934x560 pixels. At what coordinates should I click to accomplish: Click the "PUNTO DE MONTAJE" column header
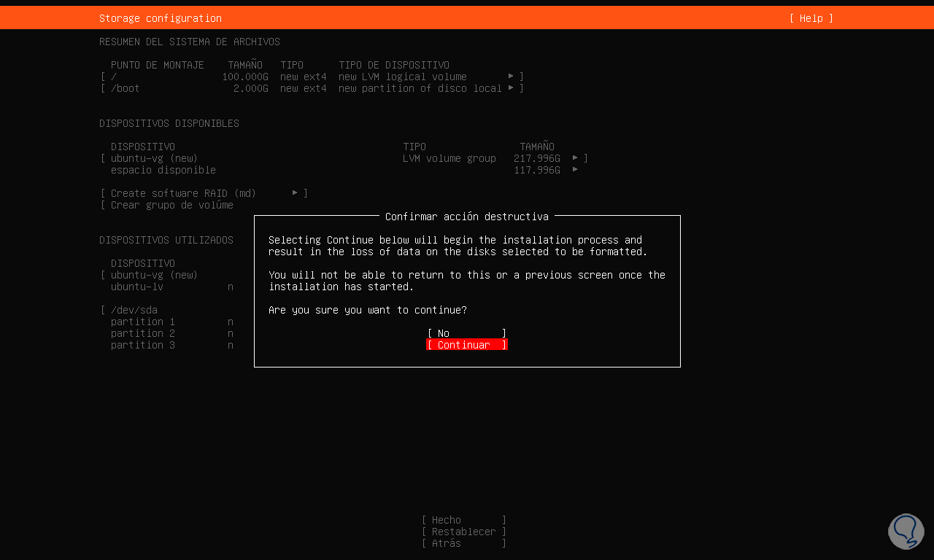coord(158,65)
